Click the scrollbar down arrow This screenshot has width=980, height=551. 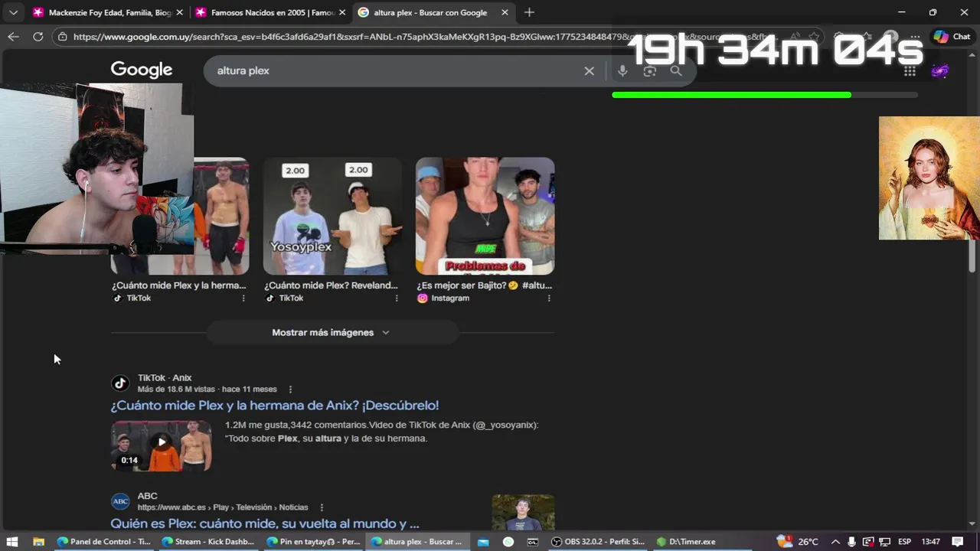pos(972,524)
